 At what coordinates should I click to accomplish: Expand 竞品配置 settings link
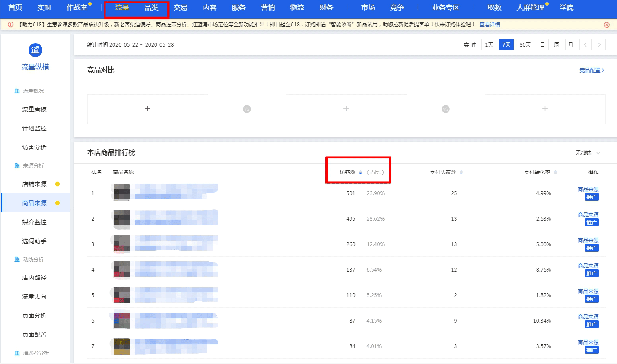tap(592, 70)
